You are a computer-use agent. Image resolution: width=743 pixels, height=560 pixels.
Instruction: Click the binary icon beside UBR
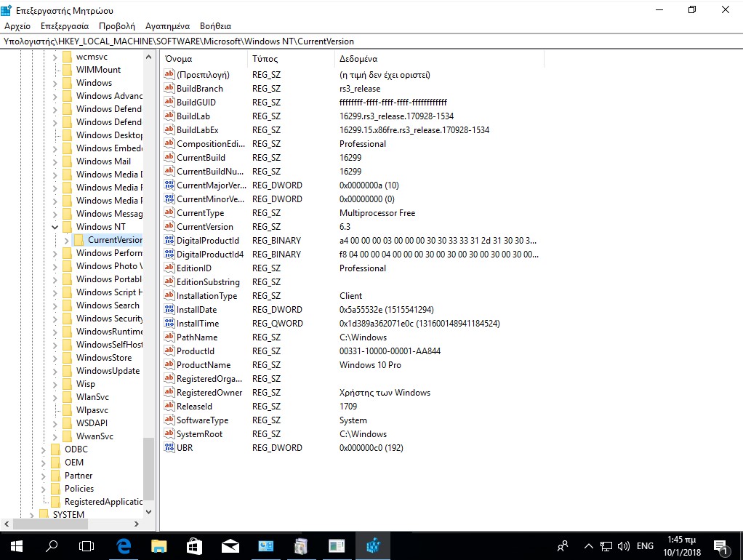pos(169,447)
